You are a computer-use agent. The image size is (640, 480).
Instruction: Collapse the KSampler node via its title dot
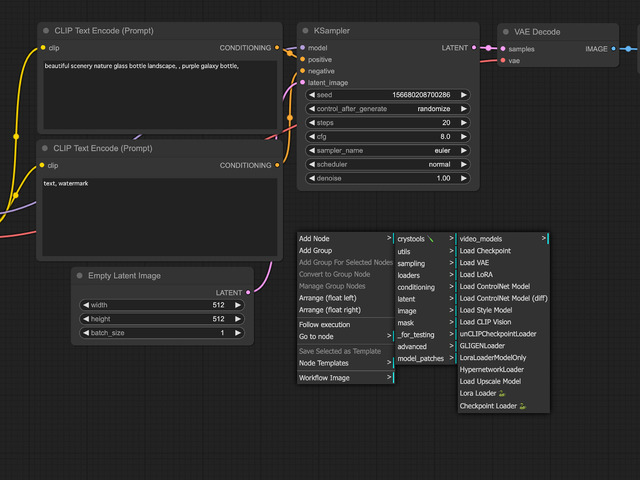pos(305,31)
